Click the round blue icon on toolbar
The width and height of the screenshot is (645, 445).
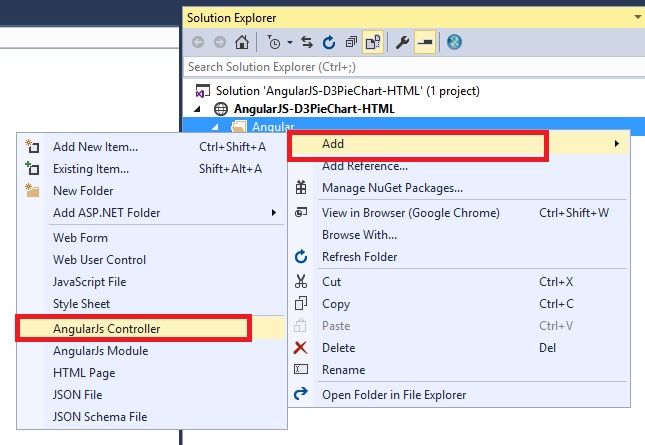click(x=453, y=42)
